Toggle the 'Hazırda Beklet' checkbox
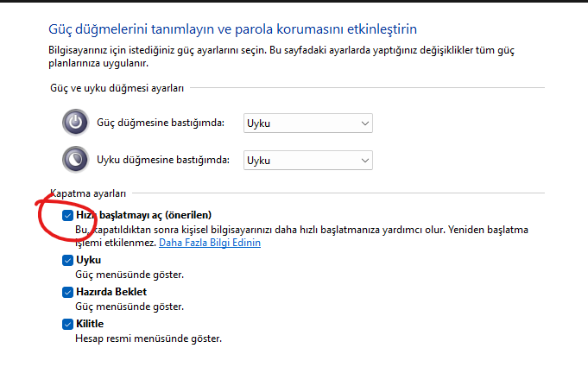The image size is (588, 386). [68, 292]
